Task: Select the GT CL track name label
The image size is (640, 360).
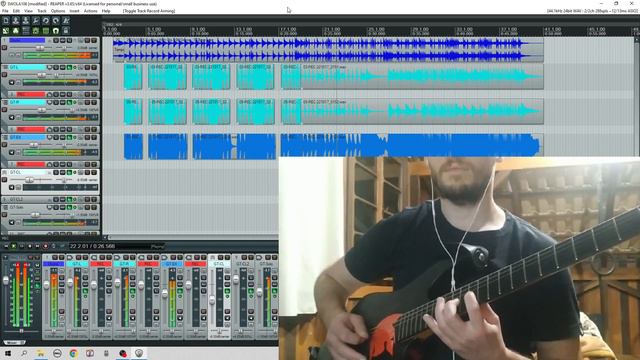Action: coord(27,173)
